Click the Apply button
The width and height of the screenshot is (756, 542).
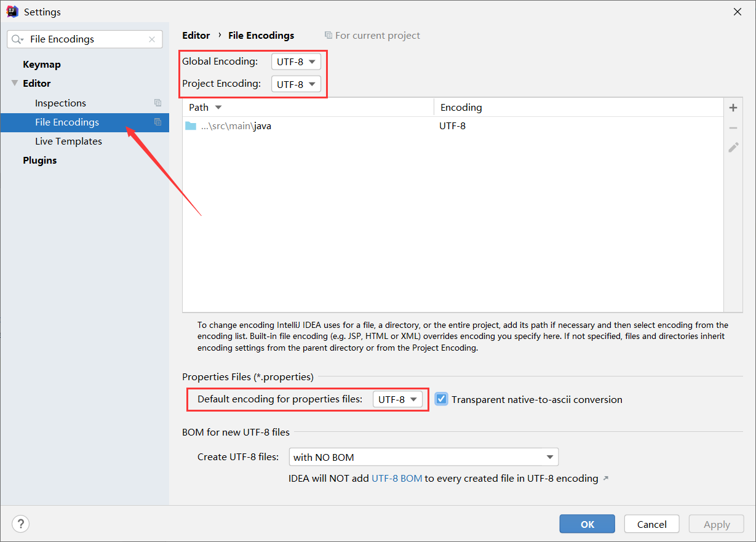(x=717, y=524)
